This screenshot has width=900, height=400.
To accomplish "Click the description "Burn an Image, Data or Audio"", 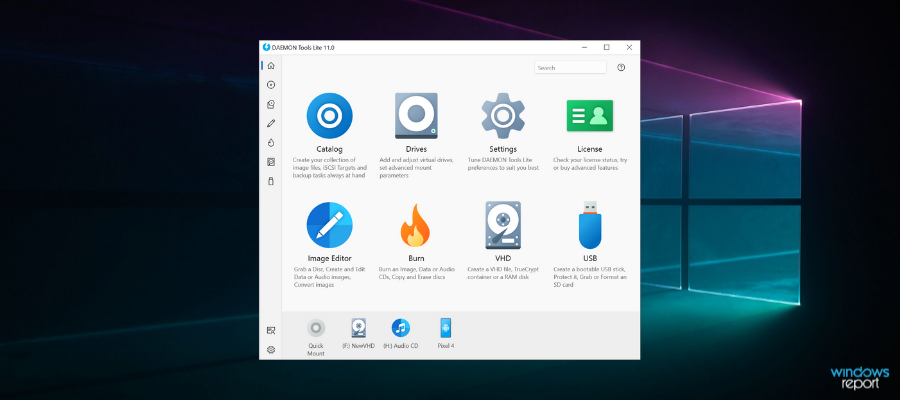I will 416,273.
